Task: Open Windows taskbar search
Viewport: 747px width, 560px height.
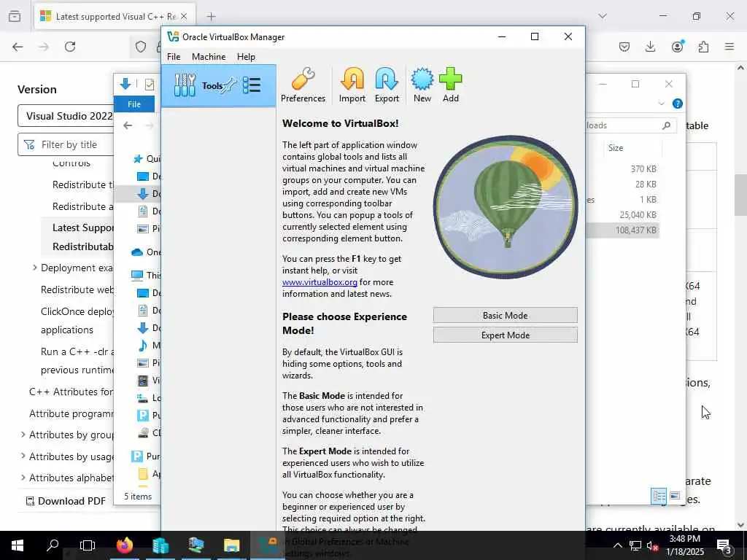Action: (53, 545)
